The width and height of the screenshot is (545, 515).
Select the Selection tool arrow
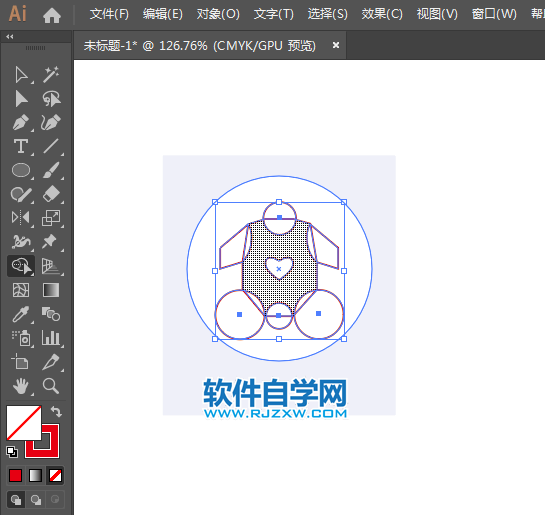point(21,74)
